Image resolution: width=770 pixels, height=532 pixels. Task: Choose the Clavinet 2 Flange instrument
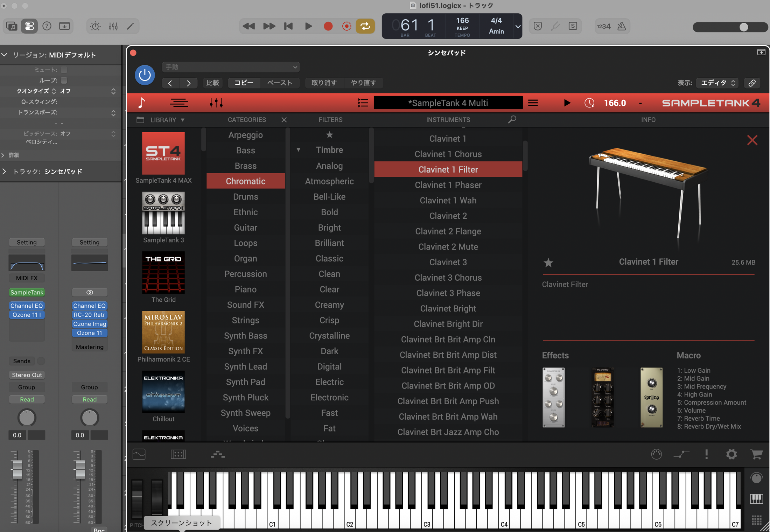448,231
